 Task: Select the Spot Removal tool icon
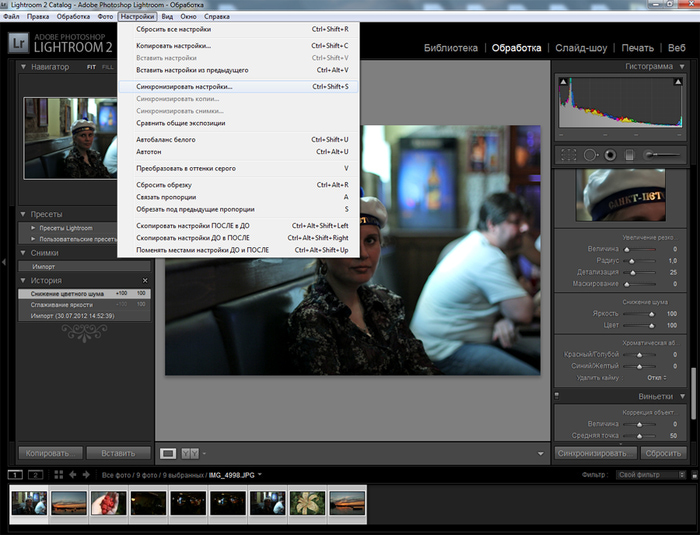tap(590, 155)
